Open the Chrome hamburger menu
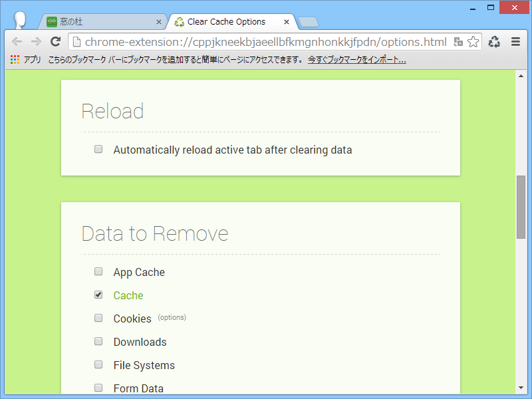The image size is (532, 399). [x=516, y=42]
